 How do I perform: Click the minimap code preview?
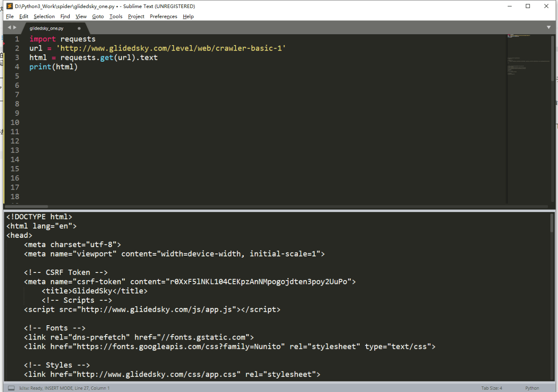pos(528,55)
